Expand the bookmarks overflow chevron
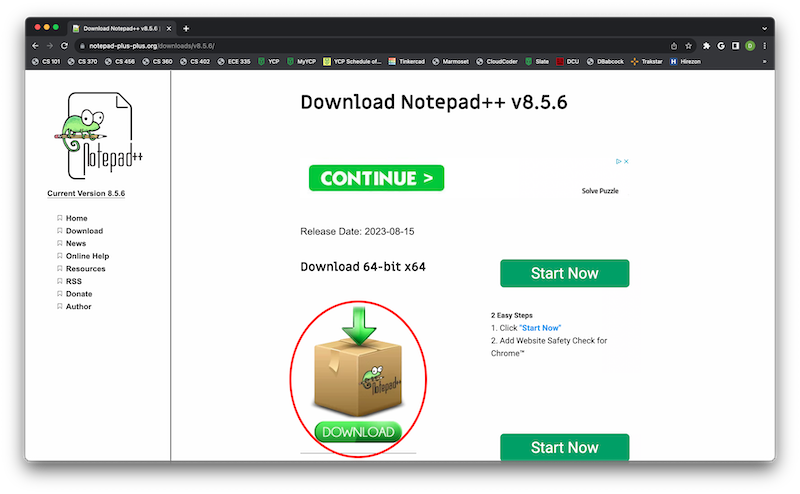 [765, 61]
